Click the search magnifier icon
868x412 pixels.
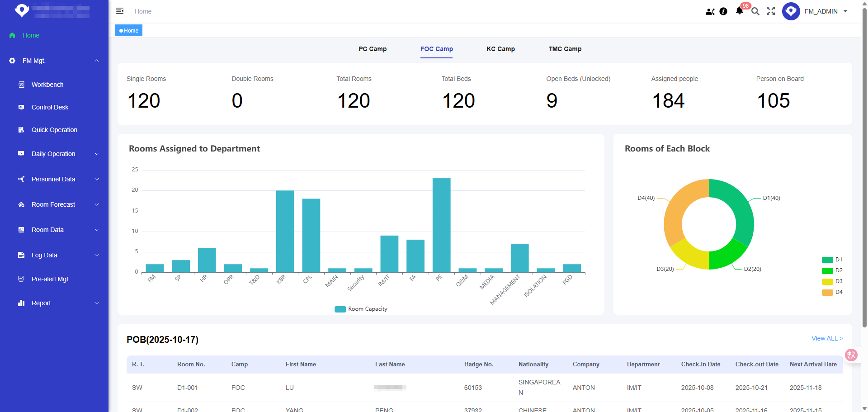(755, 11)
